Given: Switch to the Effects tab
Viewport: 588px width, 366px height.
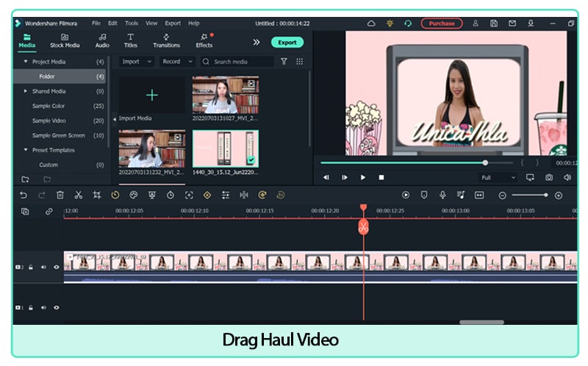Looking at the screenshot, I should 204,41.
